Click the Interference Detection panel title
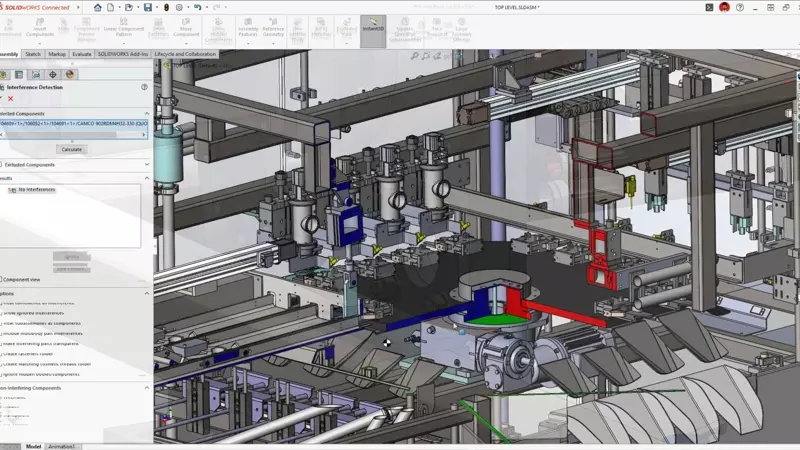The image size is (800, 450). [x=35, y=87]
